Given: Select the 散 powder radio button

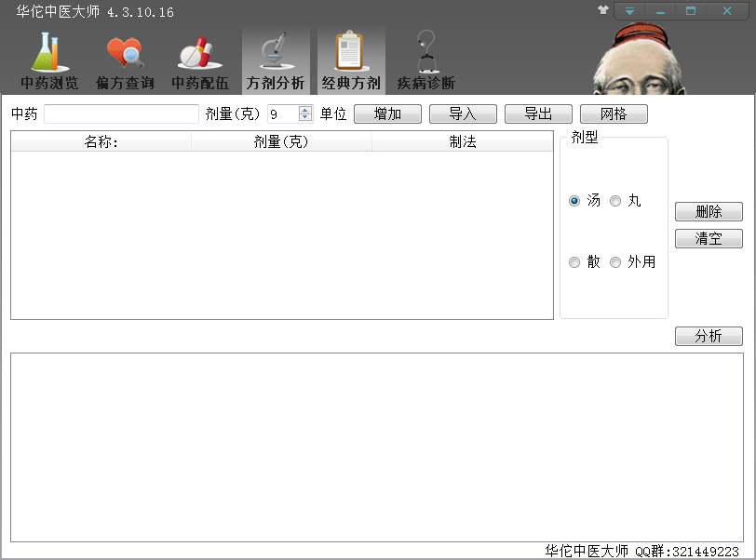Looking at the screenshot, I should [574, 262].
